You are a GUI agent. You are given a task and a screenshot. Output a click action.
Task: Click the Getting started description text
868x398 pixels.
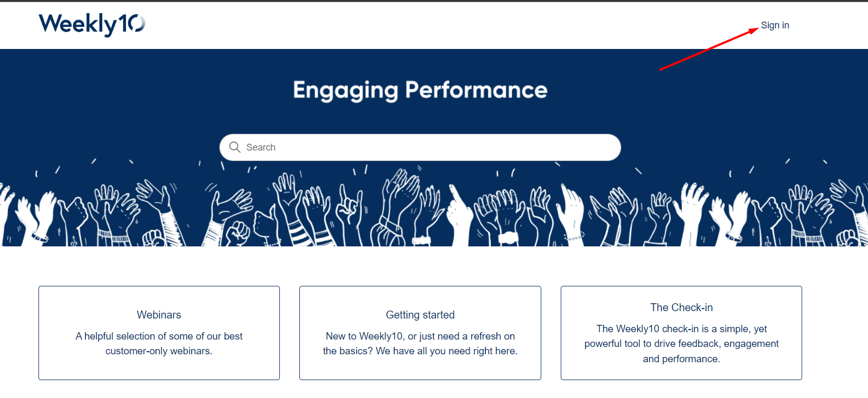pos(420,343)
